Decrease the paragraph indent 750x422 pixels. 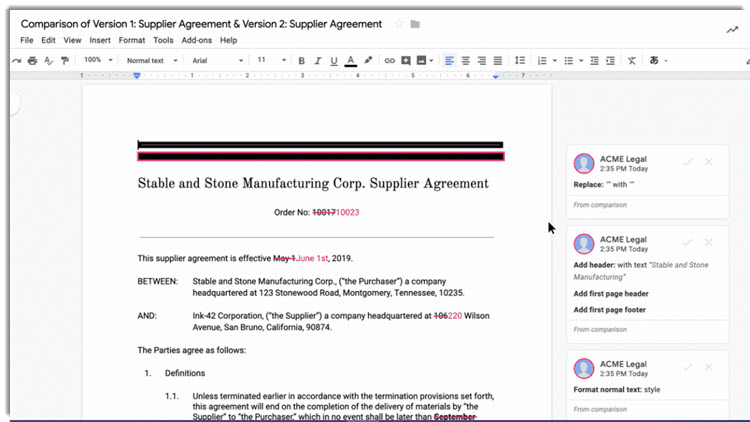[594, 61]
